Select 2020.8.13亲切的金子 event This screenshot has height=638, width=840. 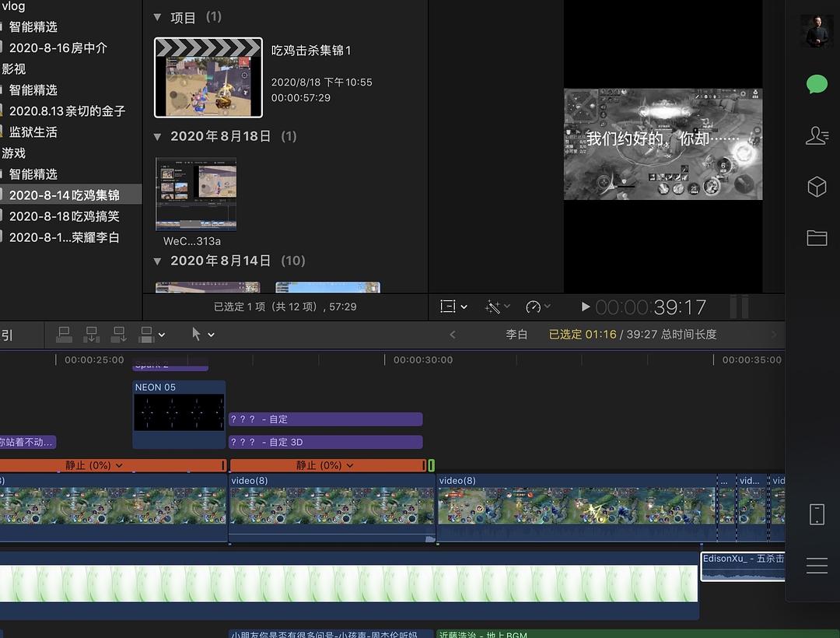67,111
